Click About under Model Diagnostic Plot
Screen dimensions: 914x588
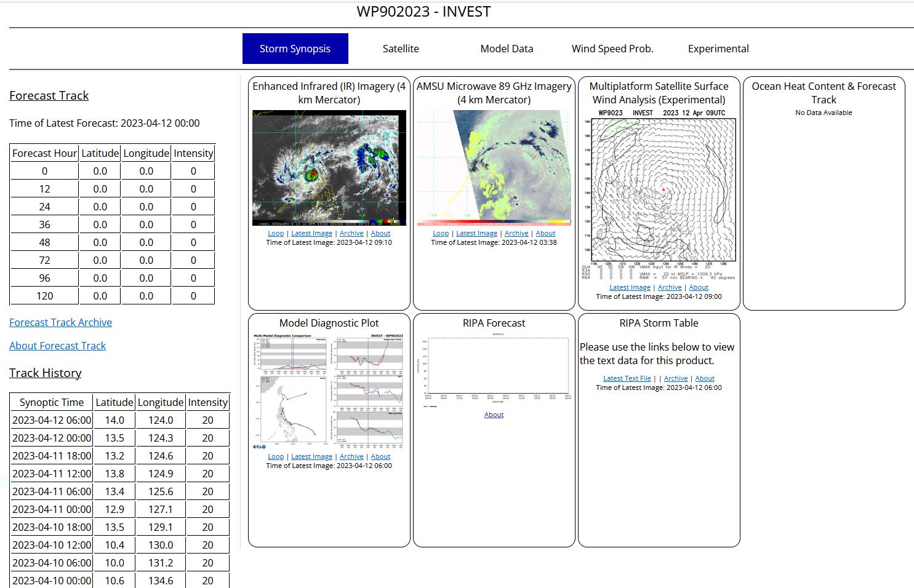(x=380, y=456)
